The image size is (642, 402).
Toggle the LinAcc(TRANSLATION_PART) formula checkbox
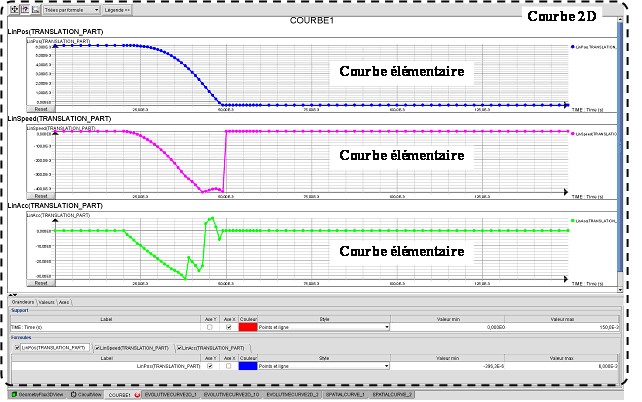(178, 347)
